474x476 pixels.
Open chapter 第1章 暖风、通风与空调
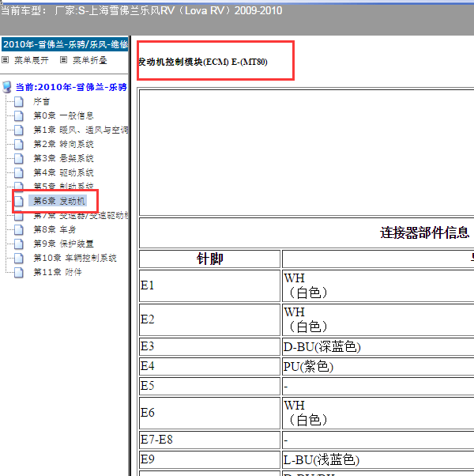coord(81,130)
